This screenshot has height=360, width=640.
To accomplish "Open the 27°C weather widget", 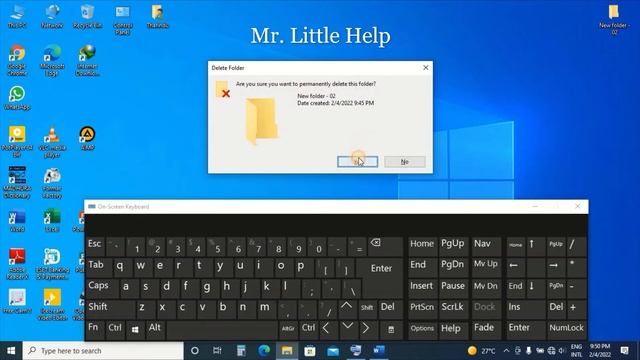I will coord(482,351).
